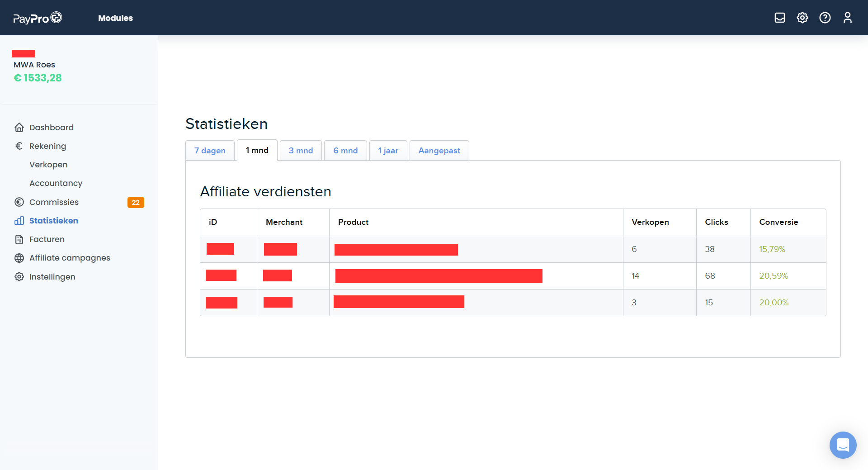Click the PayPro logo

click(x=37, y=18)
